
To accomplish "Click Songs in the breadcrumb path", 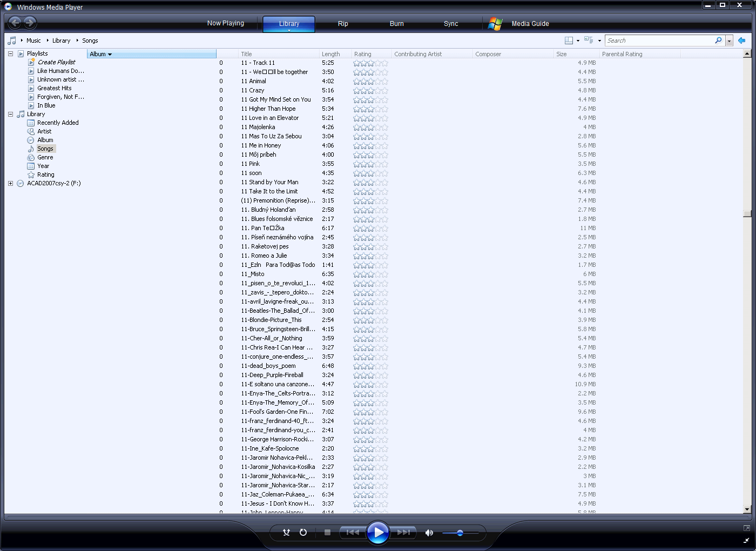I will 90,41.
